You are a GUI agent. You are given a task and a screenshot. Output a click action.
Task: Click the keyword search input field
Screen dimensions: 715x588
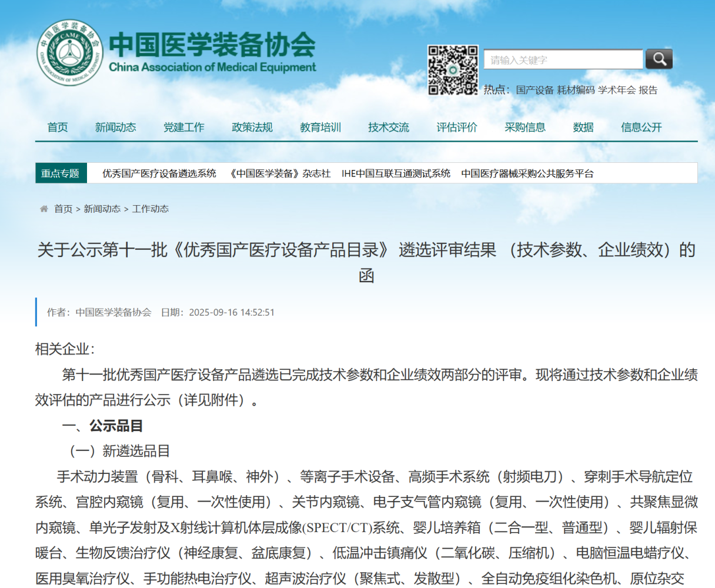(x=563, y=60)
